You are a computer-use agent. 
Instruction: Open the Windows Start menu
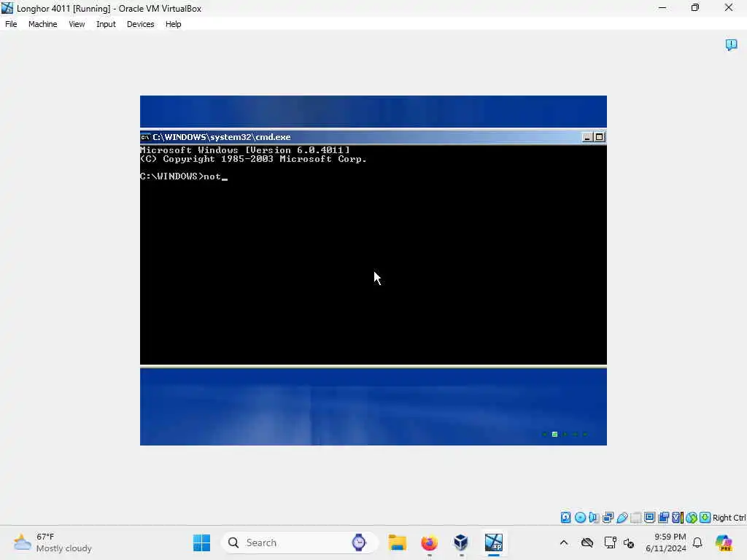pos(201,542)
